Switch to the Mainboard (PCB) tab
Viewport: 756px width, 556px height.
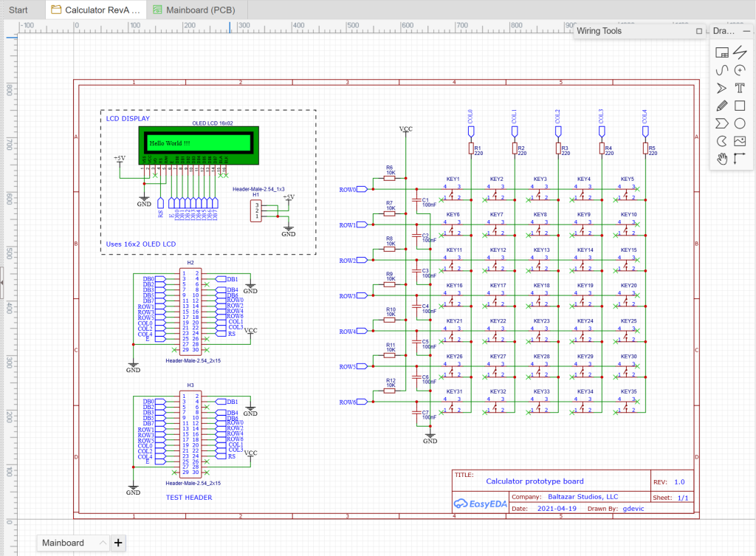click(196, 10)
